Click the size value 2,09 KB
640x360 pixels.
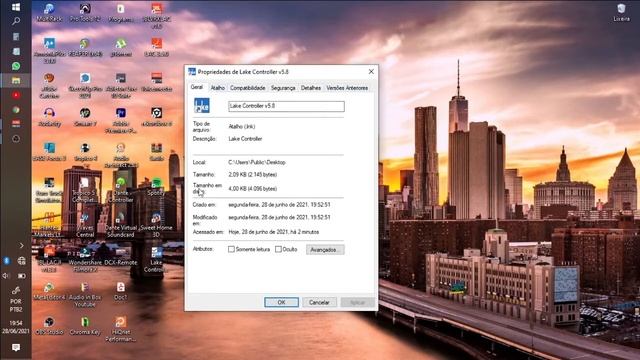coord(253,175)
